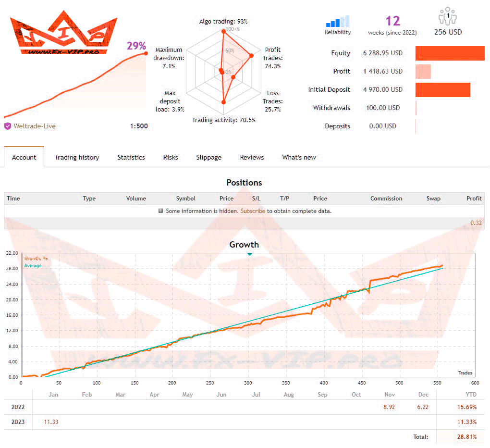Open the Trading history tab

point(77,157)
